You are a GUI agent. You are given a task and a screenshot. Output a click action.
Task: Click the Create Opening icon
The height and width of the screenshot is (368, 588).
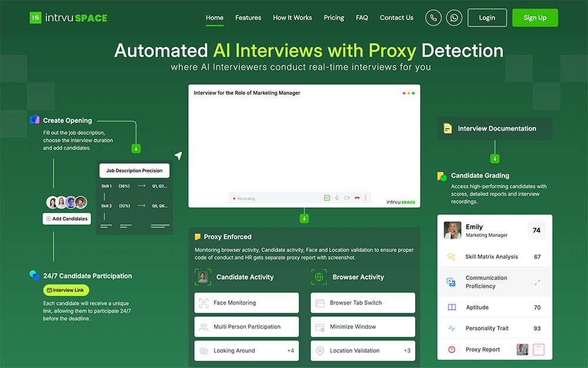[35, 120]
